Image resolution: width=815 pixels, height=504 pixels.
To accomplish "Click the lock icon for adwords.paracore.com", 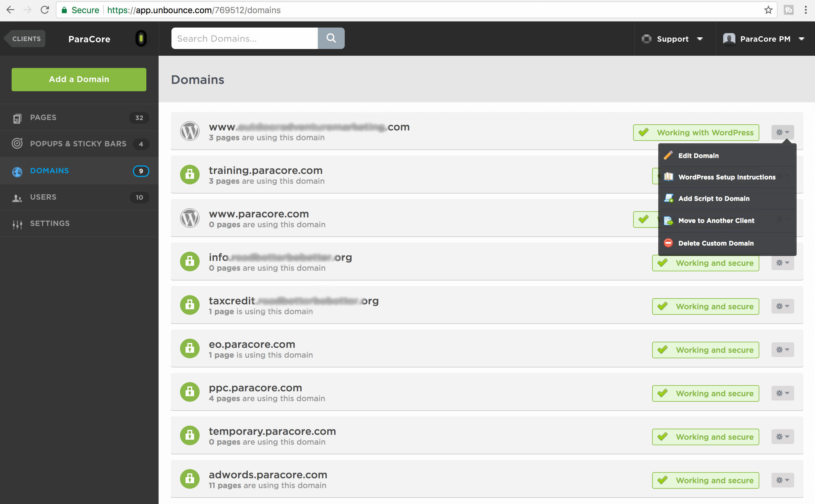I will pos(190,479).
